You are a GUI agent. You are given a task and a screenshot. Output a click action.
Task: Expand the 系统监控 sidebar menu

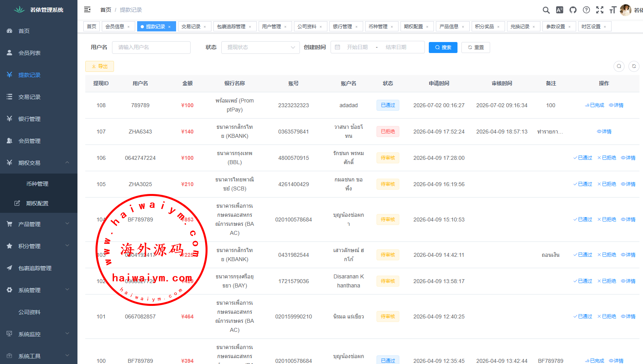click(39, 334)
